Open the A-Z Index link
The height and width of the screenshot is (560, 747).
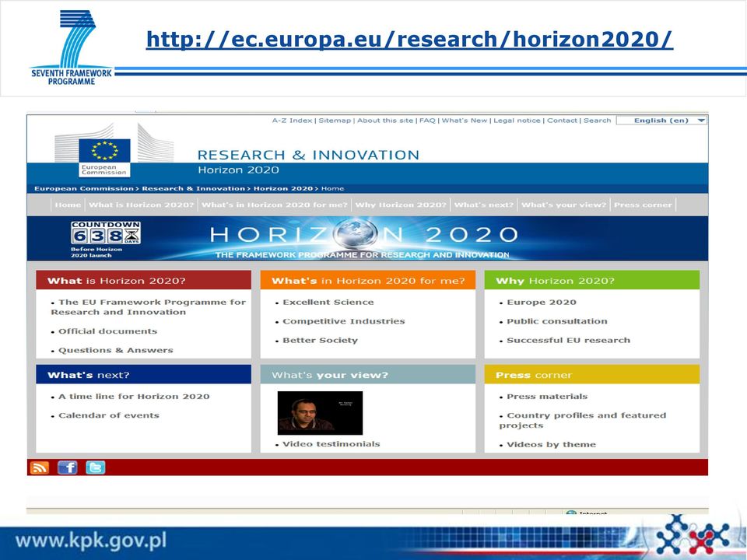point(292,121)
